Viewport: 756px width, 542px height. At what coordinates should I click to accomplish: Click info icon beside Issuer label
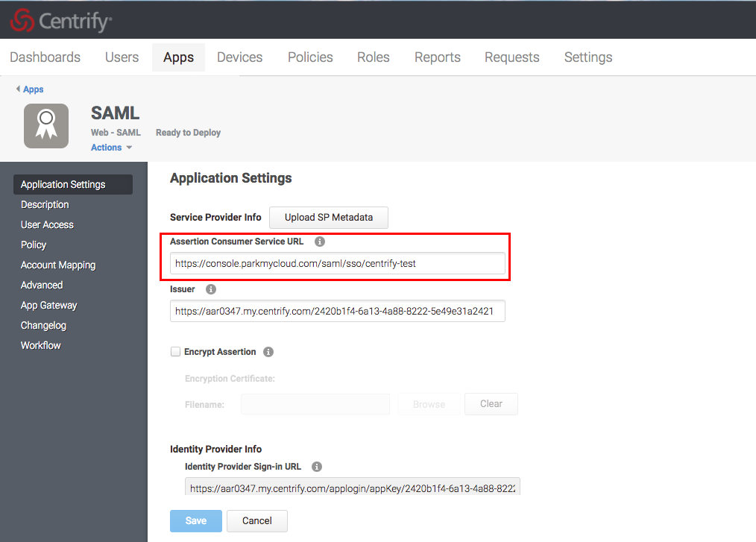click(211, 289)
